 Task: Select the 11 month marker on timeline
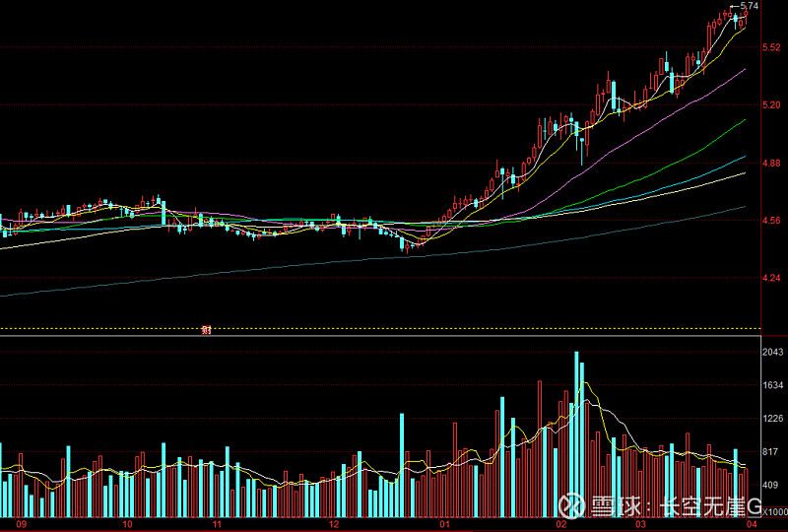pos(217,525)
